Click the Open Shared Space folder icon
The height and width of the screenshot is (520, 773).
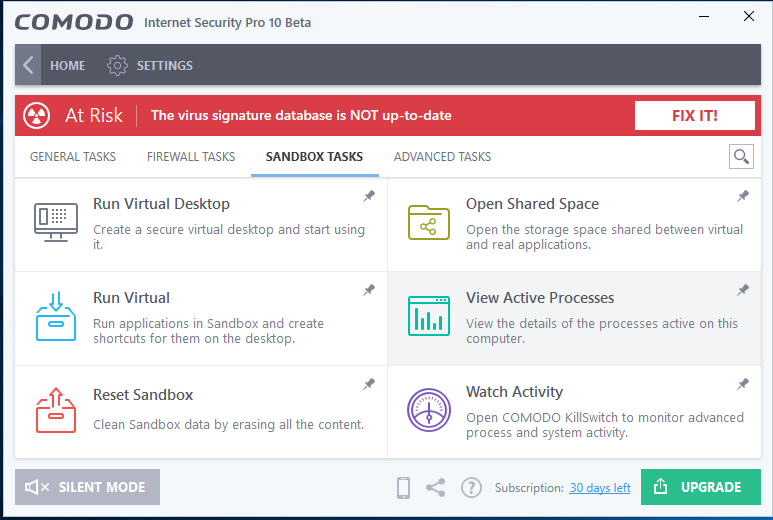pos(429,222)
